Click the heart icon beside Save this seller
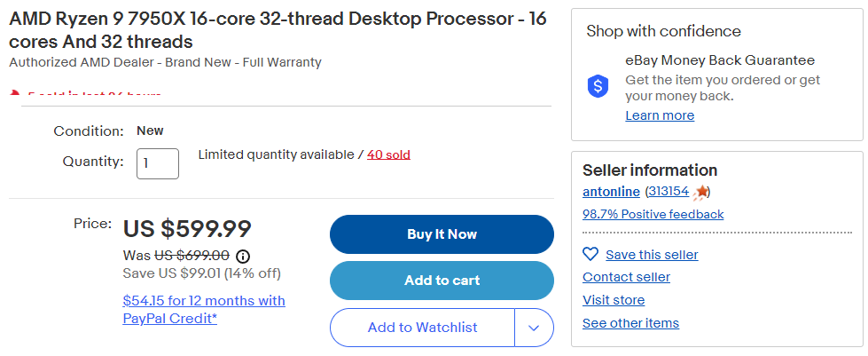Screen dimensions: 868x356 pos(590,254)
